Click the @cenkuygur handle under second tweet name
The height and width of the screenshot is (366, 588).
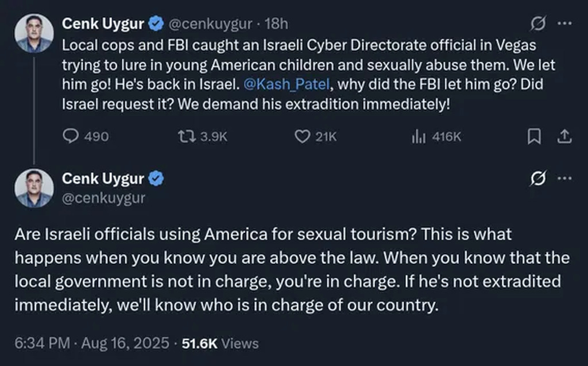(103, 198)
